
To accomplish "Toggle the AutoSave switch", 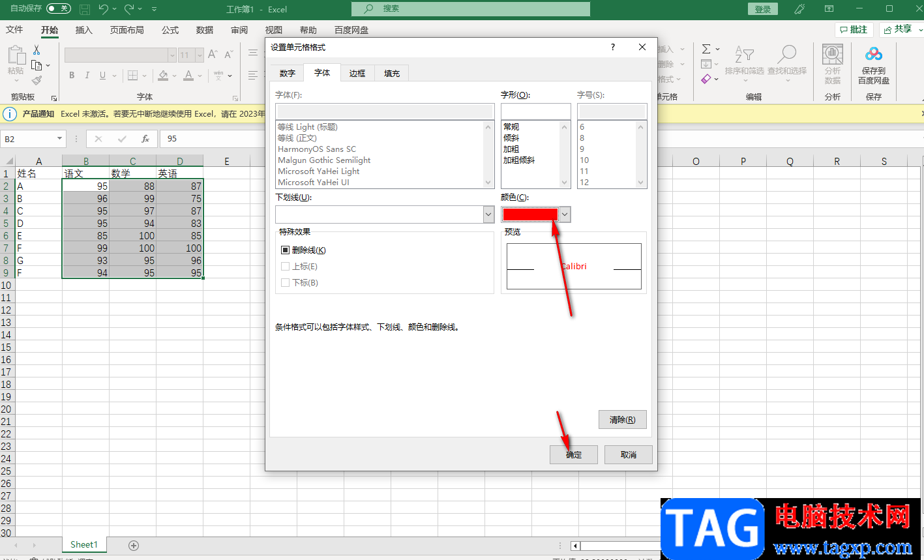I will pos(59,8).
